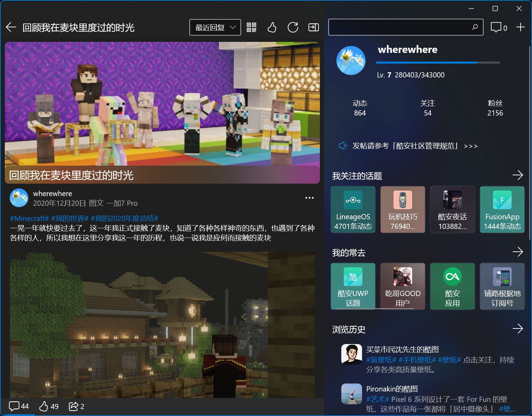Go back with the left arrow

[x=11, y=27]
